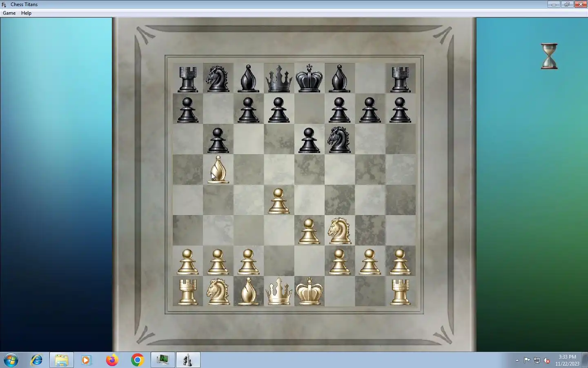
Task: Click the black pawn on g7
Action: (370, 110)
